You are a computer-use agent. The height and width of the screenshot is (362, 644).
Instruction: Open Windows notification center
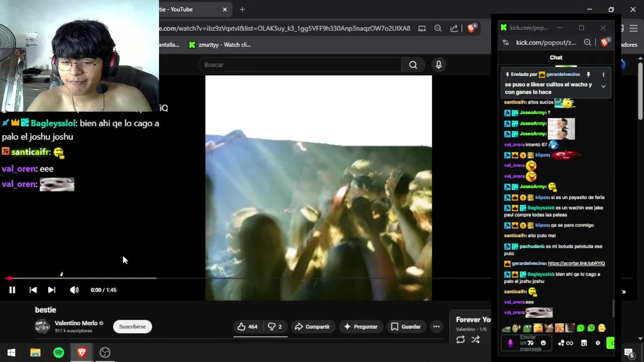(628, 352)
